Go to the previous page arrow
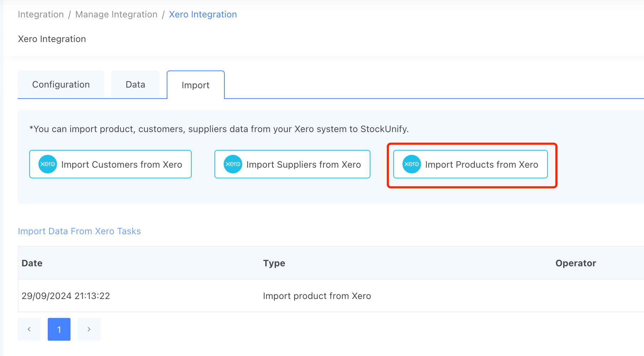644x356 pixels. click(x=29, y=329)
